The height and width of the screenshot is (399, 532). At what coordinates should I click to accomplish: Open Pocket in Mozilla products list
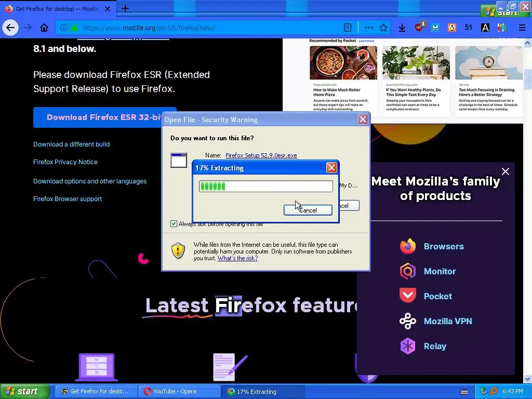point(437,296)
